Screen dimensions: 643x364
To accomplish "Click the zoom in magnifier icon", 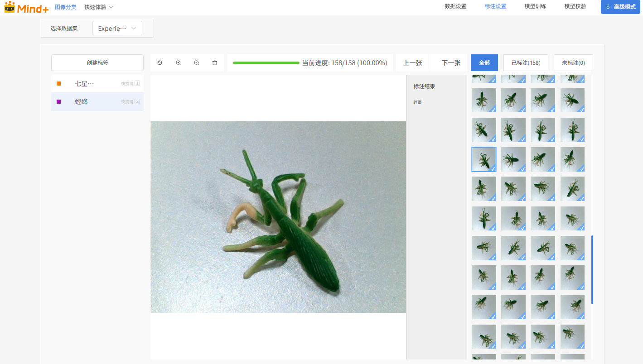I will pyautogui.click(x=179, y=63).
